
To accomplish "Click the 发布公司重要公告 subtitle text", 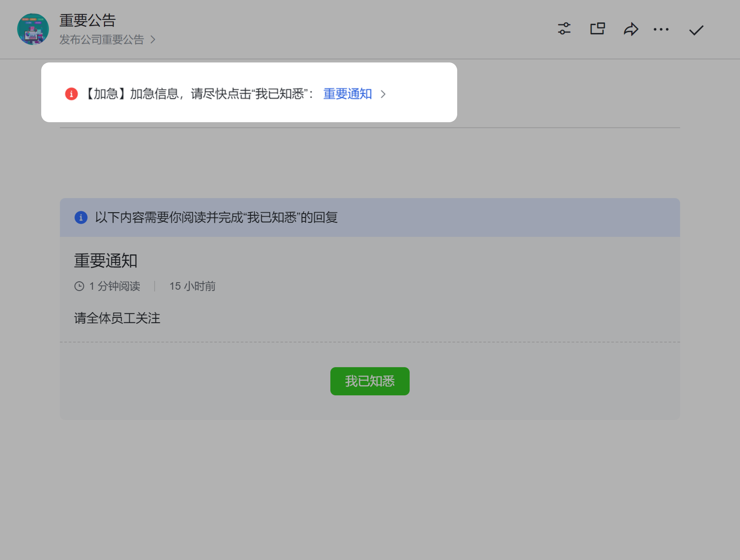I will coord(102,40).
